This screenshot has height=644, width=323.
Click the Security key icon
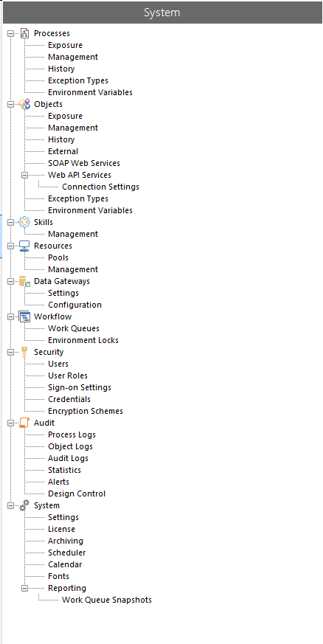tap(24, 352)
